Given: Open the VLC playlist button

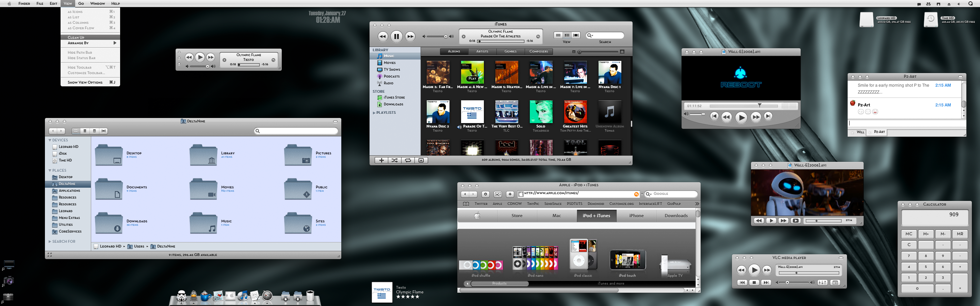Looking at the screenshot, I should click(x=835, y=283).
